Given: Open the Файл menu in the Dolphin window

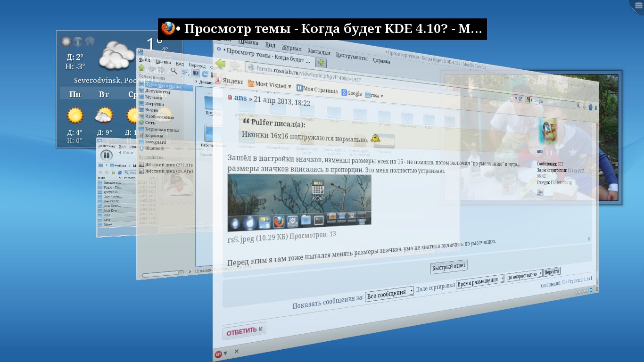Looking at the screenshot, I should point(144,60).
